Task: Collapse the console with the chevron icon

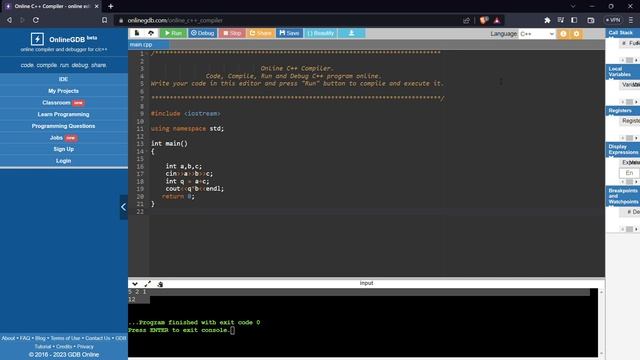Action: pyautogui.click(x=135, y=284)
